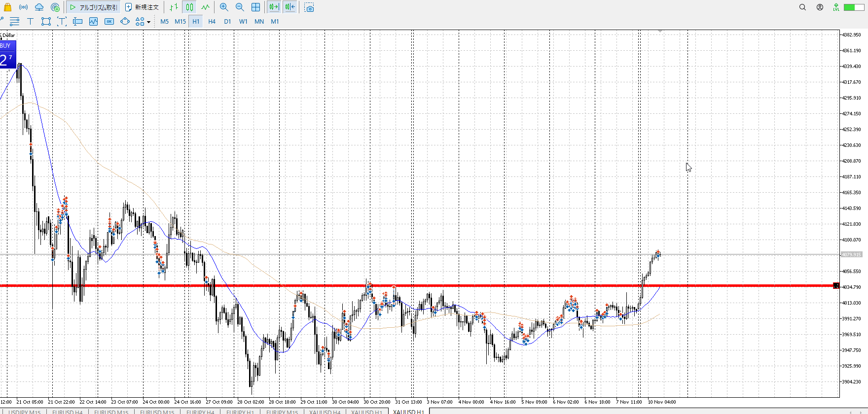Screen dimensions: 868x414
Task: Select the D1 timeframe
Action: (x=227, y=21)
